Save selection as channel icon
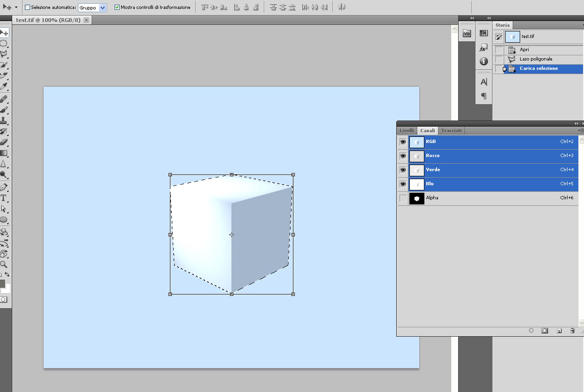 545,331
